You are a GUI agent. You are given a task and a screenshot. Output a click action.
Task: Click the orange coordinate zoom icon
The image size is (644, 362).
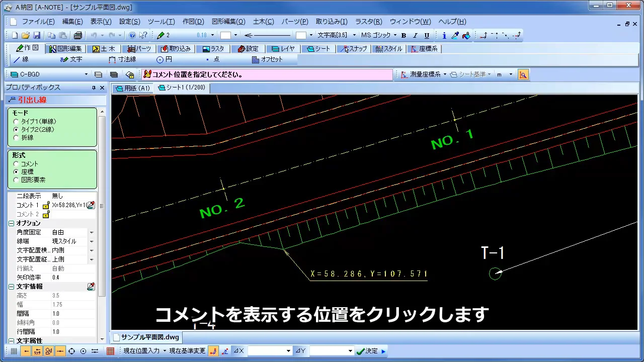click(523, 74)
